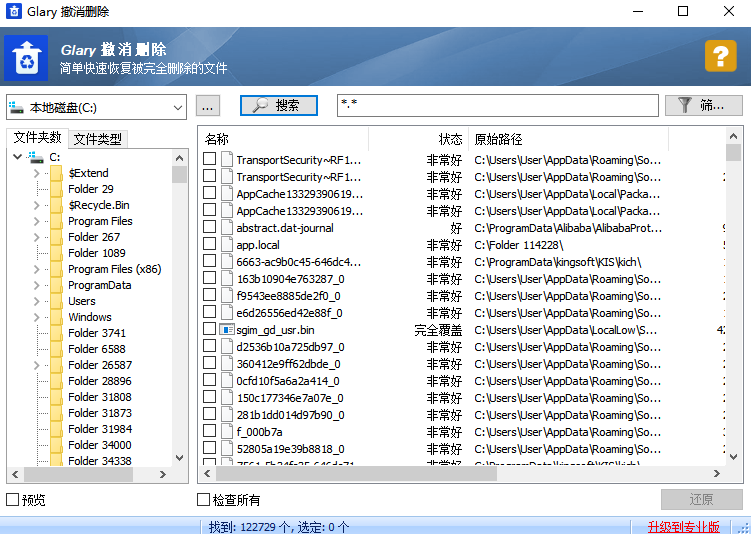This screenshot has height=534, width=751.
Task: Click the Glary recycle bin logo icon
Action: [x=26, y=58]
